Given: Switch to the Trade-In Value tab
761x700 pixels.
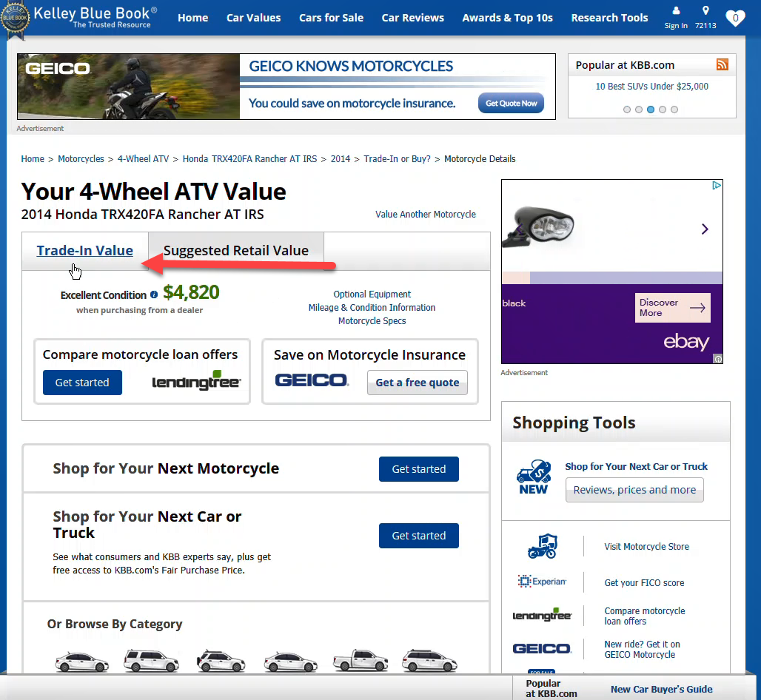Looking at the screenshot, I should coord(85,251).
